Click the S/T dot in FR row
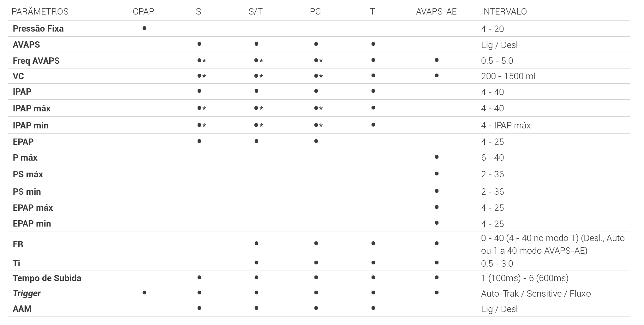644x325 pixels. (x=256, y=243)
